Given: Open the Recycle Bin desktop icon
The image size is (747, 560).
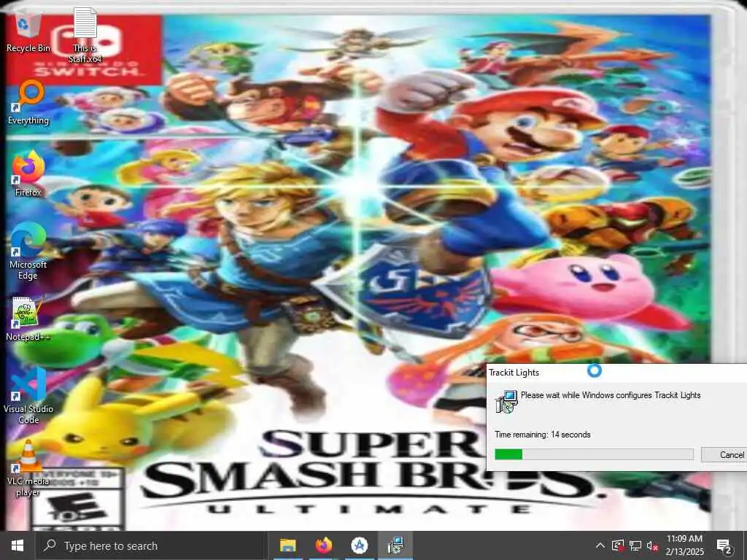Looking at the screenshot, I should (x=28, y=32).
